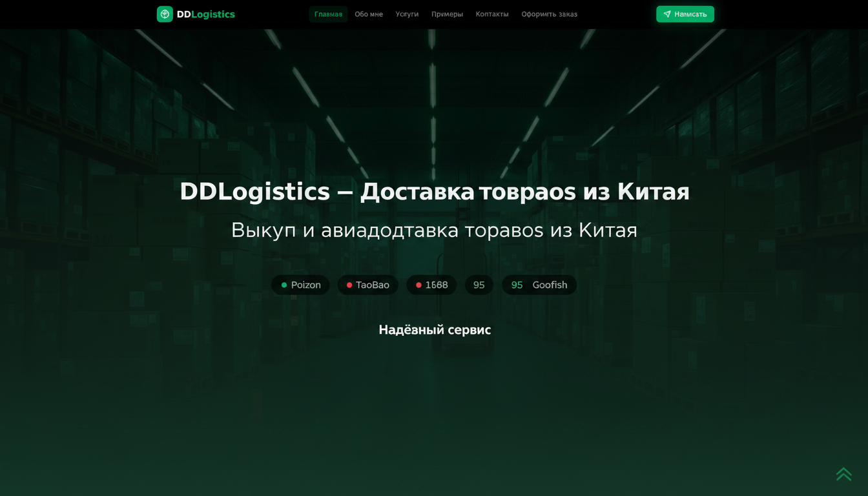Open the Оформить заказ link
868x496 pixels.
550,14
